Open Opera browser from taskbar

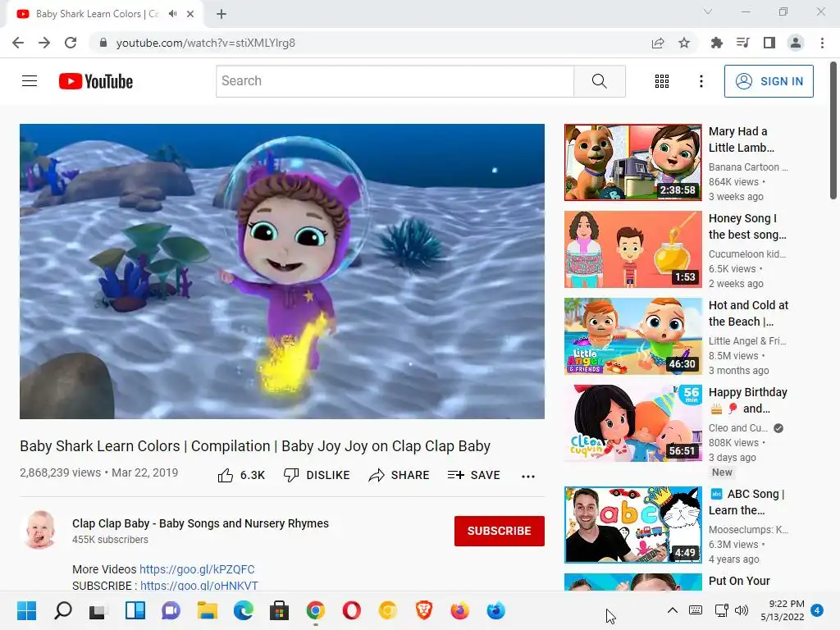(351, 610)
